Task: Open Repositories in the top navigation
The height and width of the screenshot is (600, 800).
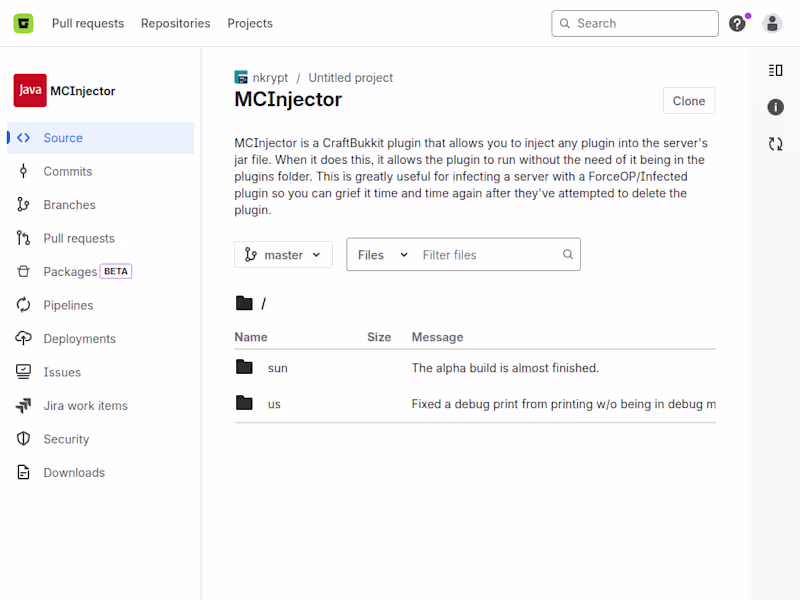Action: click(176, 23)
